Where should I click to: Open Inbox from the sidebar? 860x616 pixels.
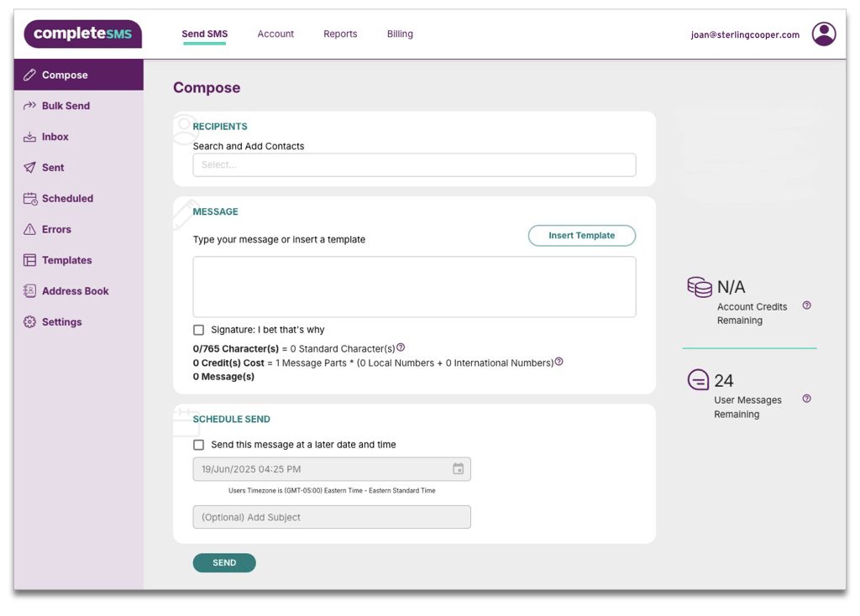pos(78,137)
